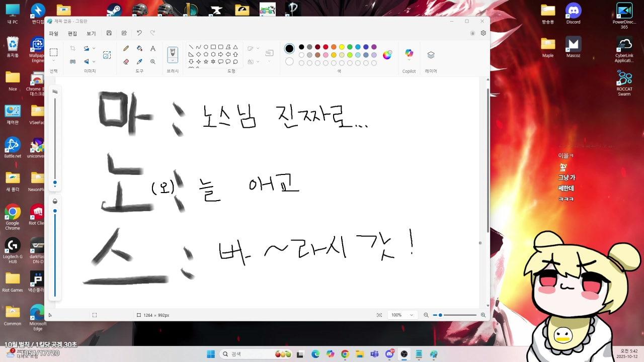Viewport: 644px width, 362px height.
Task: Expand the brush type dropdown
Action: [173, 61]
